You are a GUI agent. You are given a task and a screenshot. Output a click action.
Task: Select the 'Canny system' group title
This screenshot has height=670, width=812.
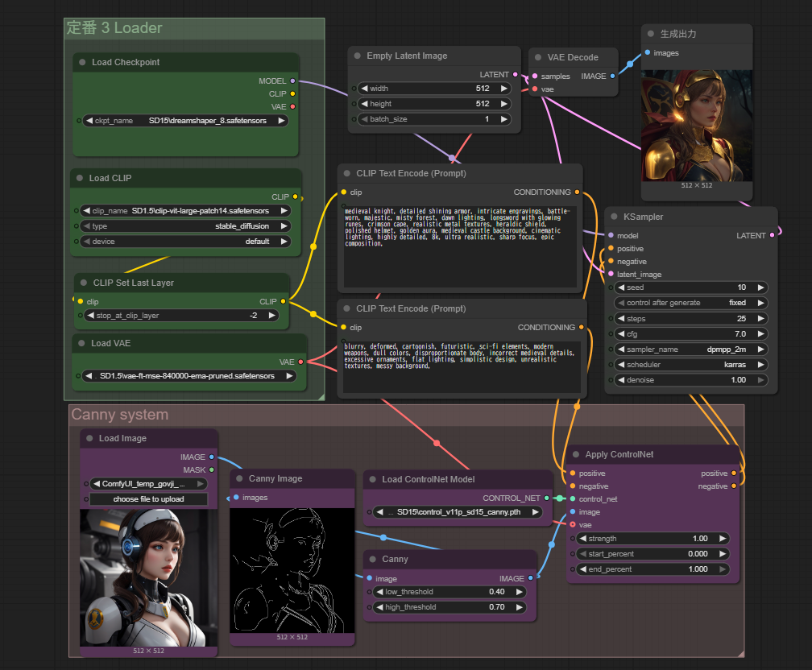[x=120, y=415]
